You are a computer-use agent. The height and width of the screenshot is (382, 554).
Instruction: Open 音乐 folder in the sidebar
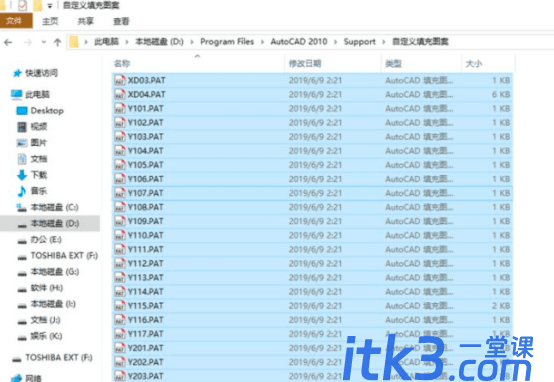[39, 191]
